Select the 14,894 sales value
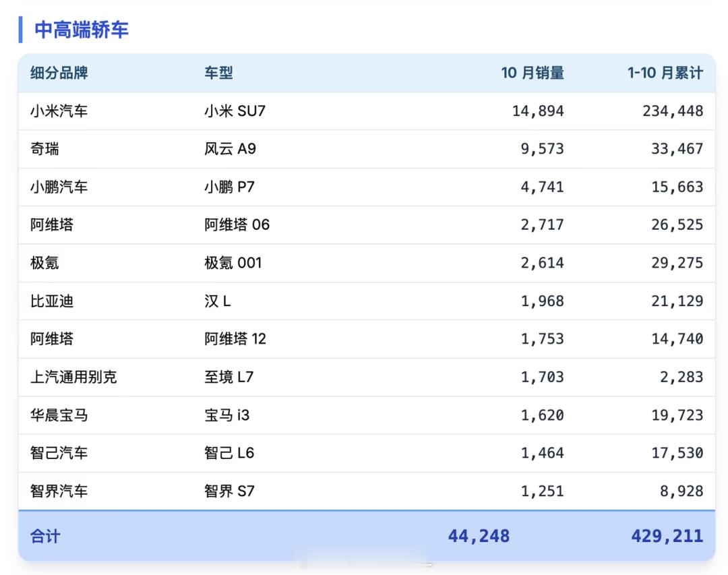Image resolution: width=728 pixels, height=575 pixels. click(x=538, y=111)
